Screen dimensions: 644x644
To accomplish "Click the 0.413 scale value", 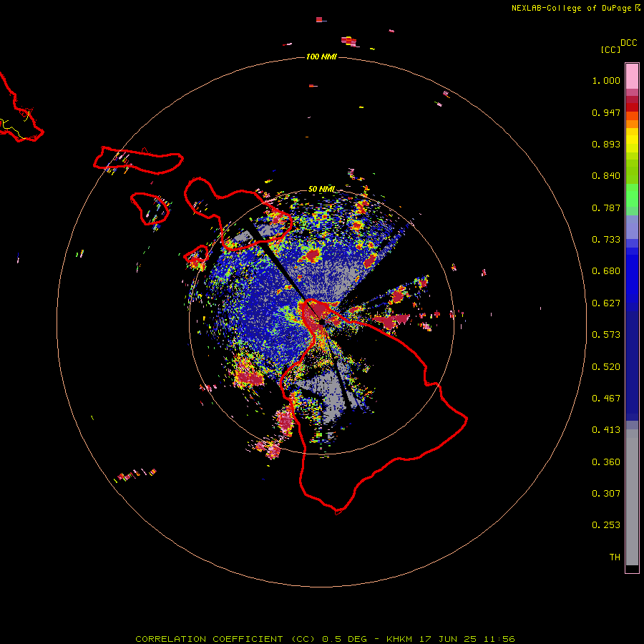I will click(606, 430).
